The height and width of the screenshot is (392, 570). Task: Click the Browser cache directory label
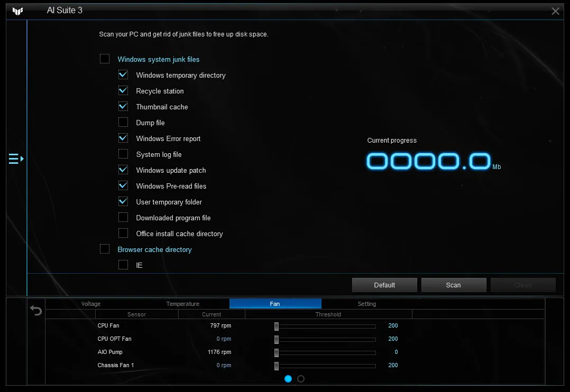[x=154, y=249]
